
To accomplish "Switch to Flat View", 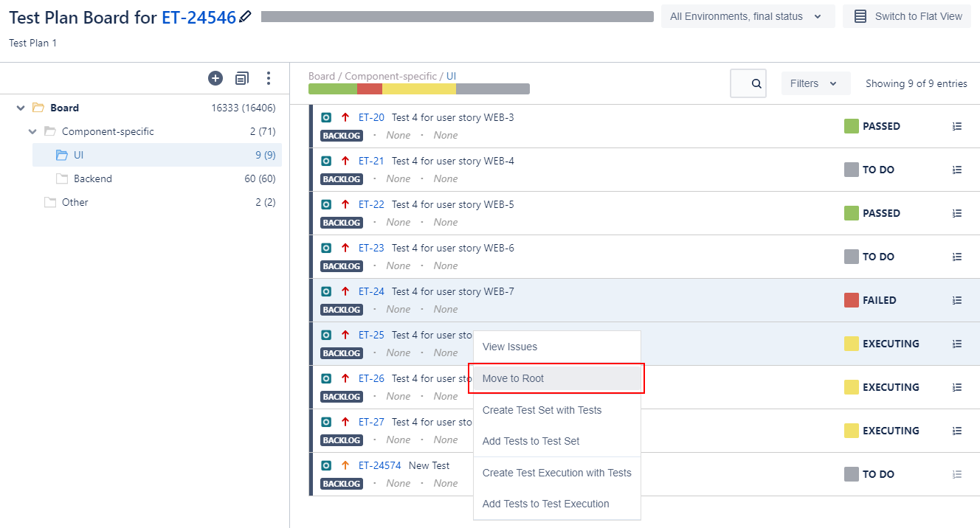I will pyautogui.click(x=907, y=16).
